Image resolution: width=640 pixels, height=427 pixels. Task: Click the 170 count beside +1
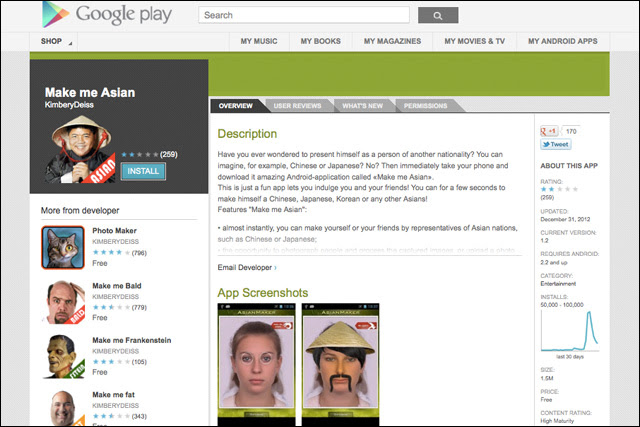[571, 131]
